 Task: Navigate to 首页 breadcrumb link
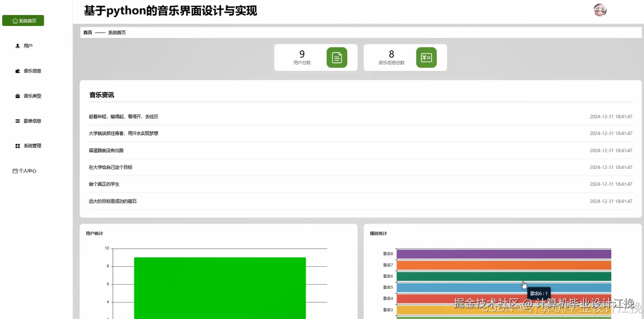(87, 32)
